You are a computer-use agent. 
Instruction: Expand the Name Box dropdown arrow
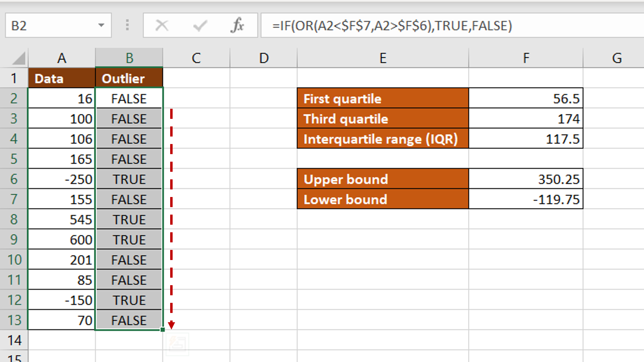101,25
